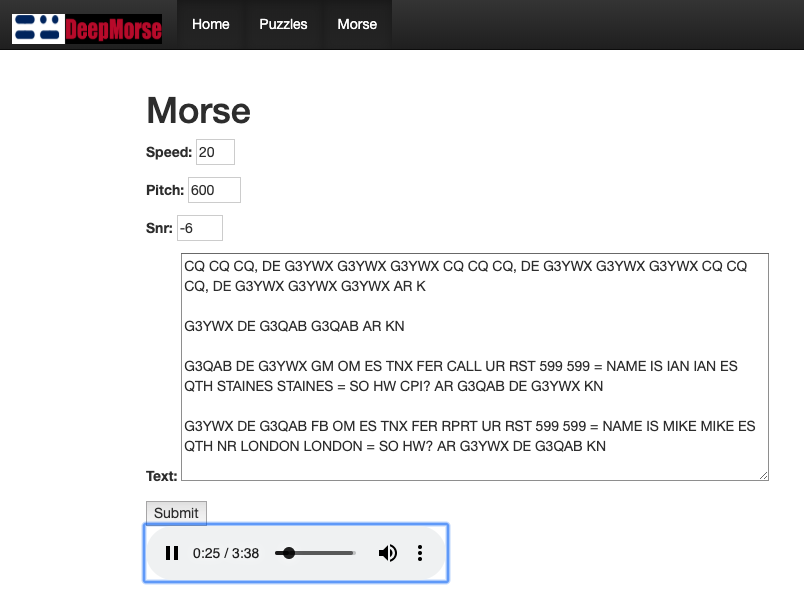Click the Morse page heading
The width and height of the screenshot is (804, 598).
click(198, 110)
